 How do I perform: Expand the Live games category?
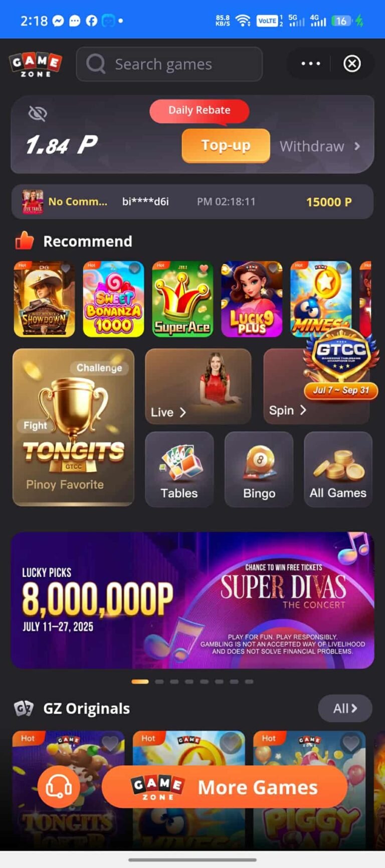pyautogui.click(x=198, y=386)
